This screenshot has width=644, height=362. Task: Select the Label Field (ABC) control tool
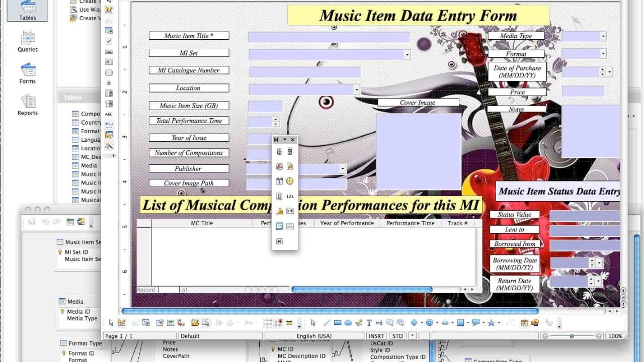[109, 114]
